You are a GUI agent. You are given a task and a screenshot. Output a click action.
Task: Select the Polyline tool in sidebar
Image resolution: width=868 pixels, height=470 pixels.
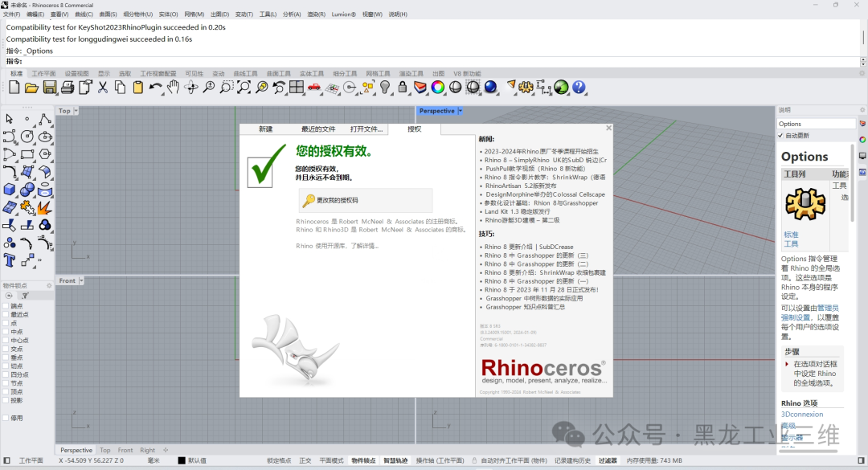pos(45,119)
